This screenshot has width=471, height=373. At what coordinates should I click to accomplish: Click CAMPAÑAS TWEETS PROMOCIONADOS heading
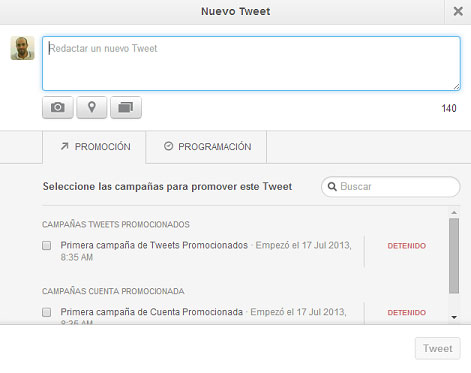click(x=116, y=224)
